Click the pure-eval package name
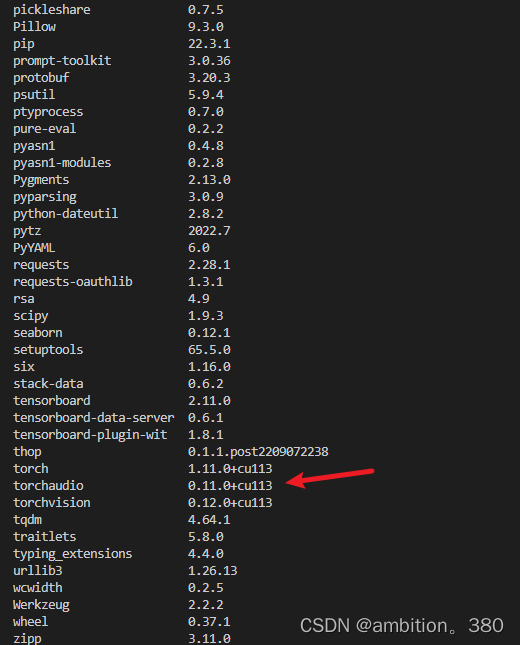Image resolution: width=520 pixels, height=645 pixels. pyautogui.click(x=44, y=129)
